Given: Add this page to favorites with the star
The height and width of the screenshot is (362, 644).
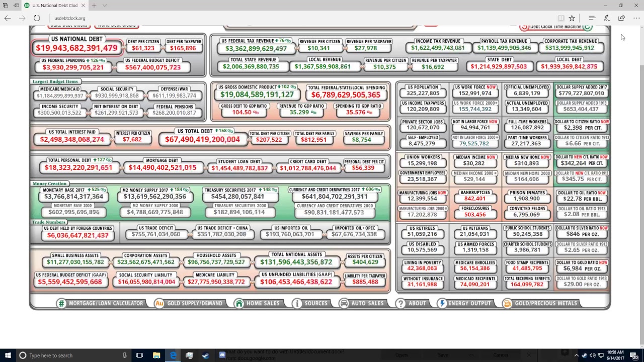Looking at the screenshot, I should point(572,18).
